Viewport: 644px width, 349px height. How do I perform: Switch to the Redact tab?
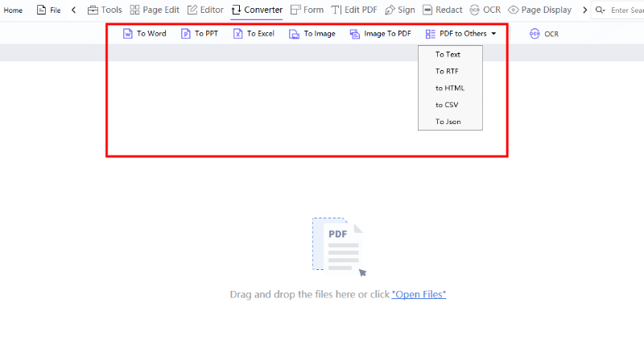pos(442,10)
